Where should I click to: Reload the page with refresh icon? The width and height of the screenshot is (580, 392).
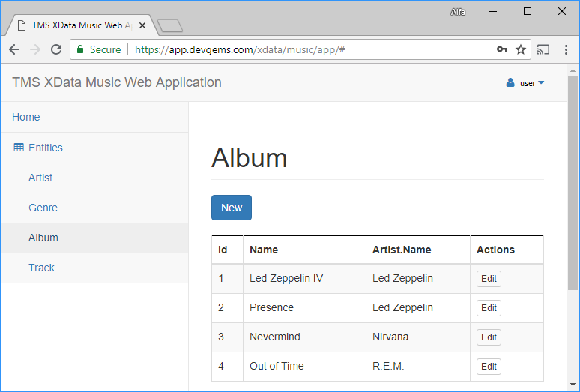coord(55,49)
